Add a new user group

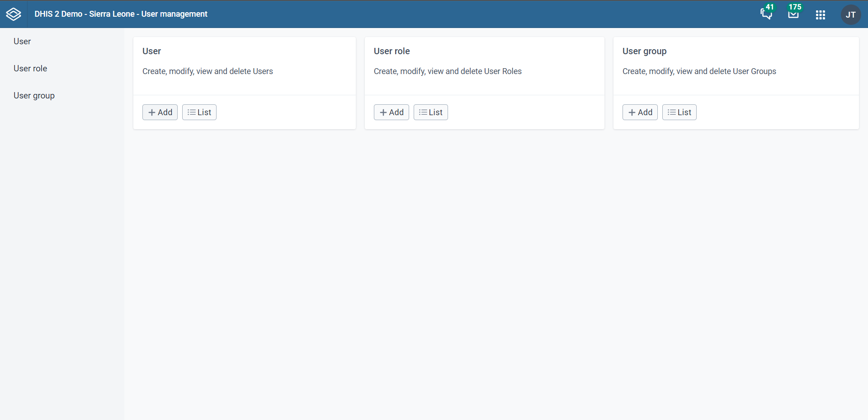[x=640, y=112]
